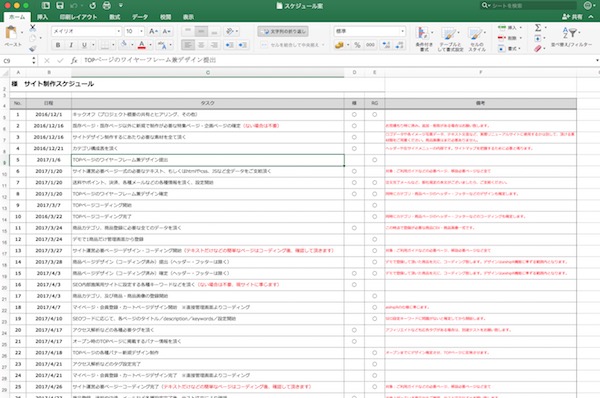Switch to the Page Layout (レイアウト) tab

pos(78,17)
